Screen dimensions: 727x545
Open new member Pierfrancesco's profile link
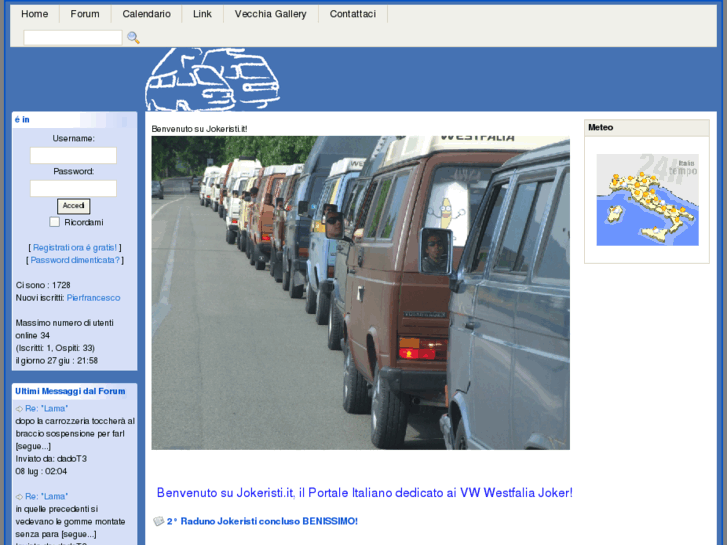(93, 298)
